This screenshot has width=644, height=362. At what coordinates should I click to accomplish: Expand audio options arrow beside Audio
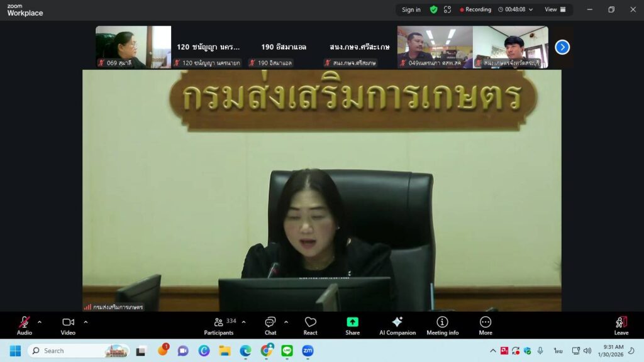[x=40, y=322]
